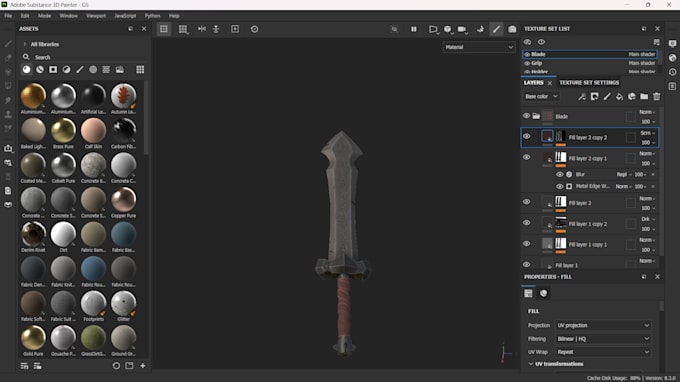Select the Polygon fill tool in left toolbar
The width and height of the screenshot is (680, 382).
[8, 86]
